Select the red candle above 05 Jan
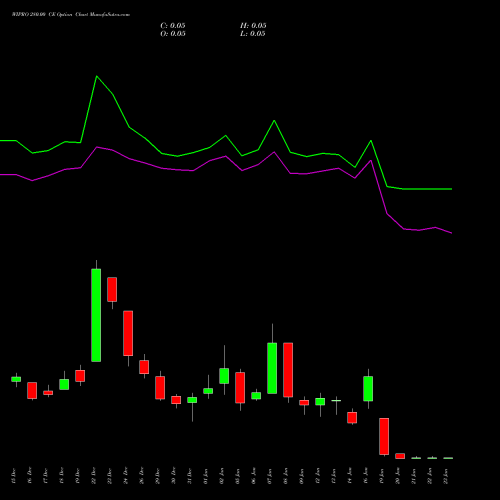The height and width of the screenshot is (500, 500). [x=240, y=388]
